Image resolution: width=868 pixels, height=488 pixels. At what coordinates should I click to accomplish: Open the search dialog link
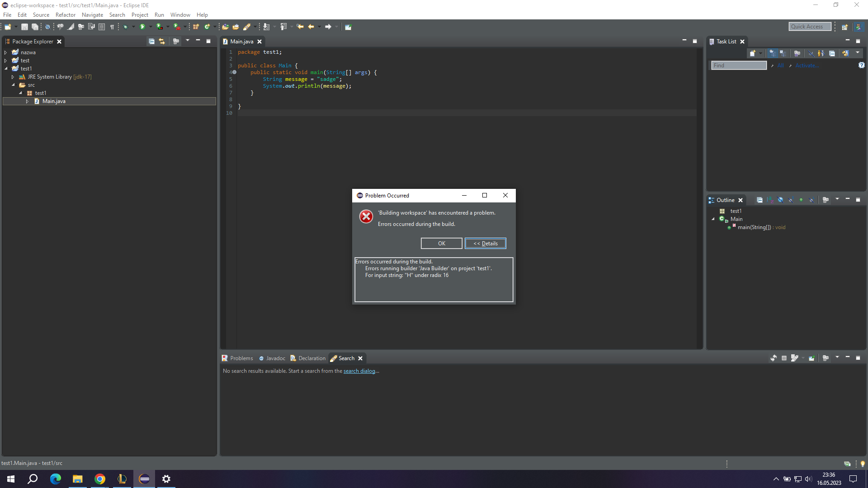359,371
